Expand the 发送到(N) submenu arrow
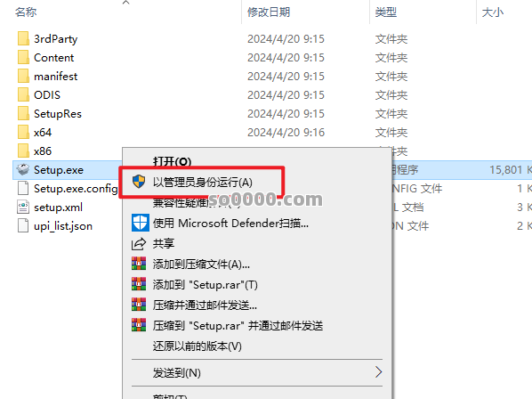 pos(379,372)
